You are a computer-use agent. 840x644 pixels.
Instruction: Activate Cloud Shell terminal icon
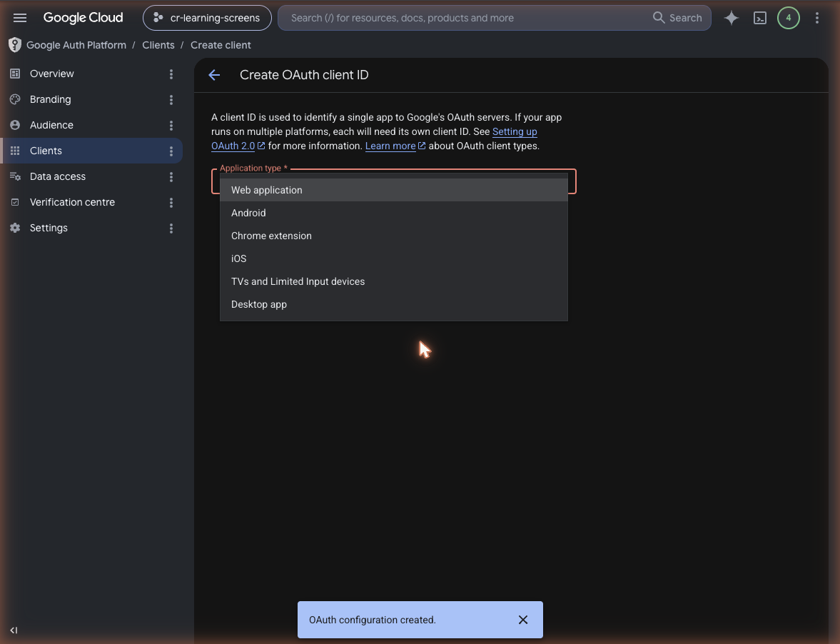[759, 18]
